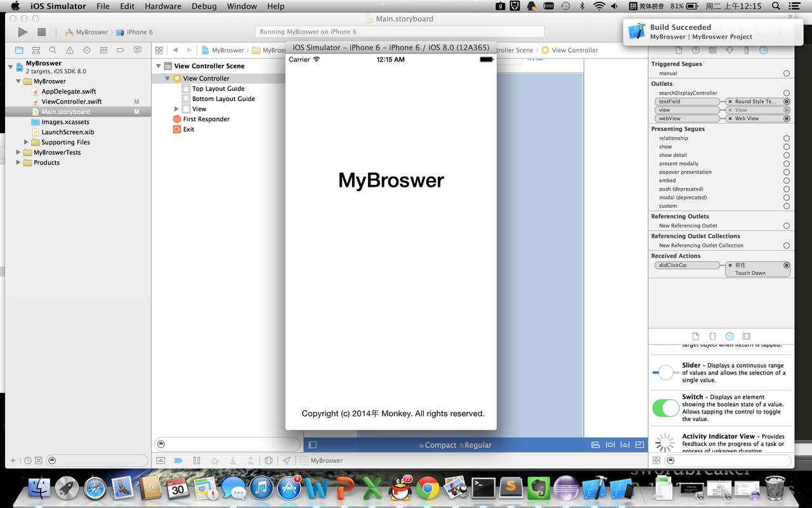Click the Build Succeeded notification
The image size is (812, 508).
[x=714, y=32]
